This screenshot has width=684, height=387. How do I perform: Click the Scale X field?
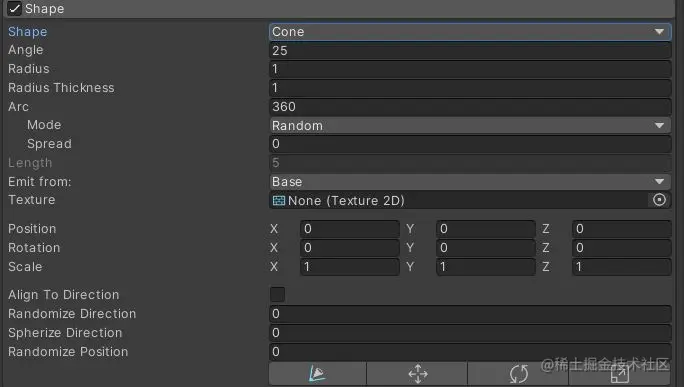point(349,267)
